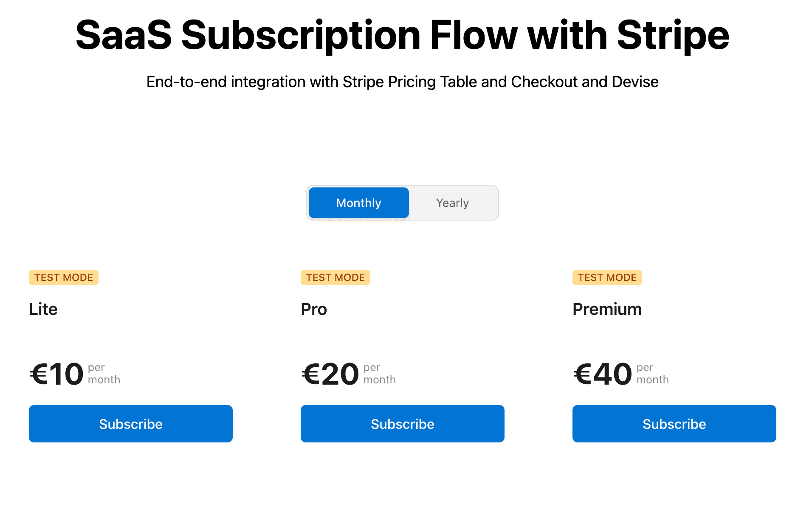Select the Premium plan name

[607, 309]
